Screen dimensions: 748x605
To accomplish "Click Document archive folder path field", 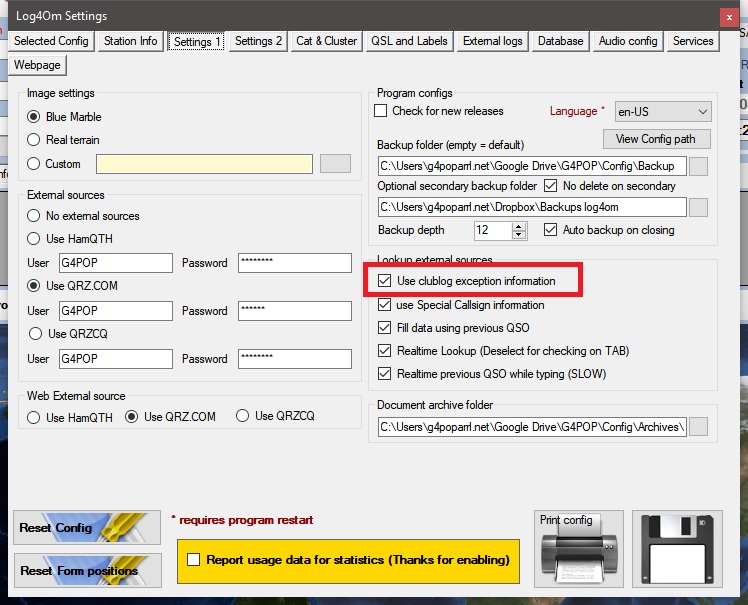I will [532, 427].
